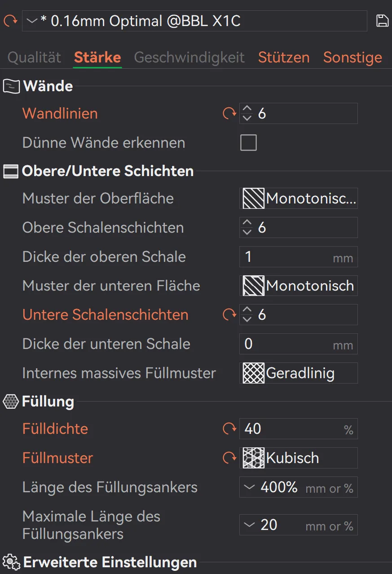Save the preset with the floppy disk icon
392x574 pixels.
(x=382, y=21)
